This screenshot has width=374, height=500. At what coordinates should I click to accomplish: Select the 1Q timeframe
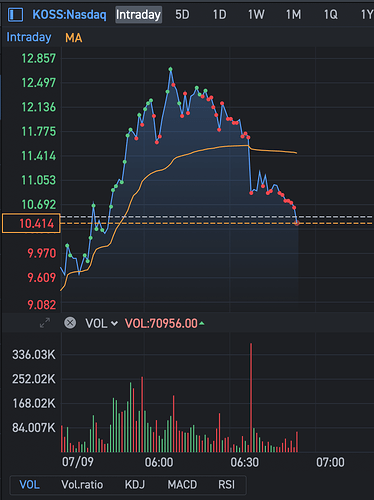tap(331, 15)
